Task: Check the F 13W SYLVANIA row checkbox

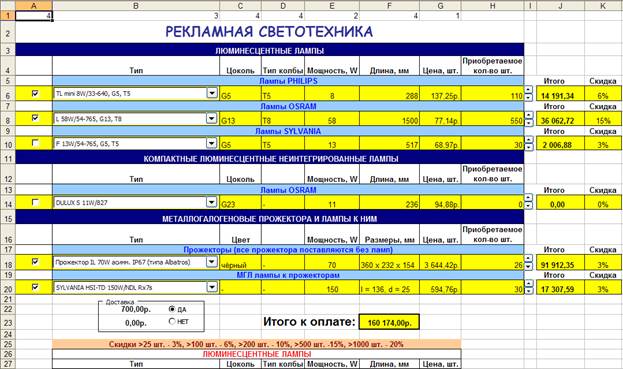Action: point(35,143)
